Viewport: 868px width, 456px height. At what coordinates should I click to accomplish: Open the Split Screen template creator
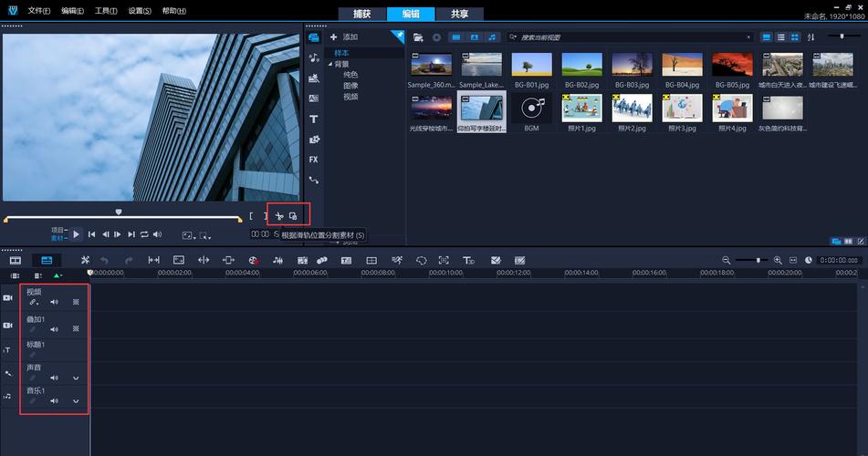371,260
